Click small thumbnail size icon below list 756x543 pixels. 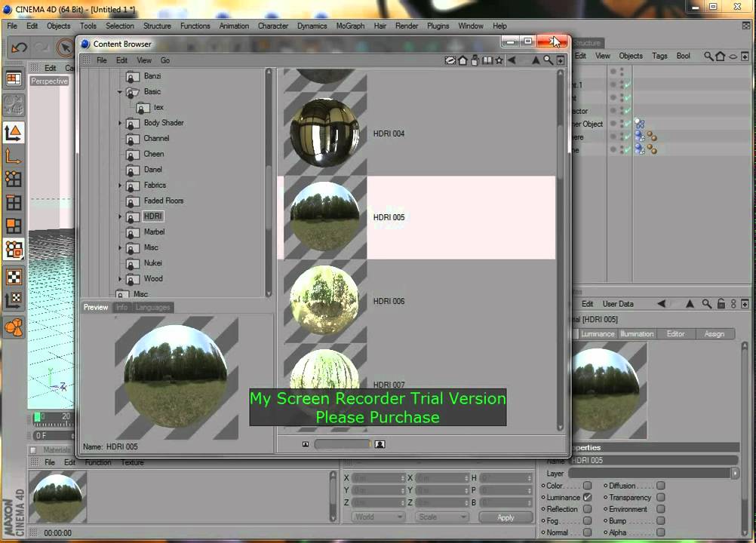pos(306,444)
